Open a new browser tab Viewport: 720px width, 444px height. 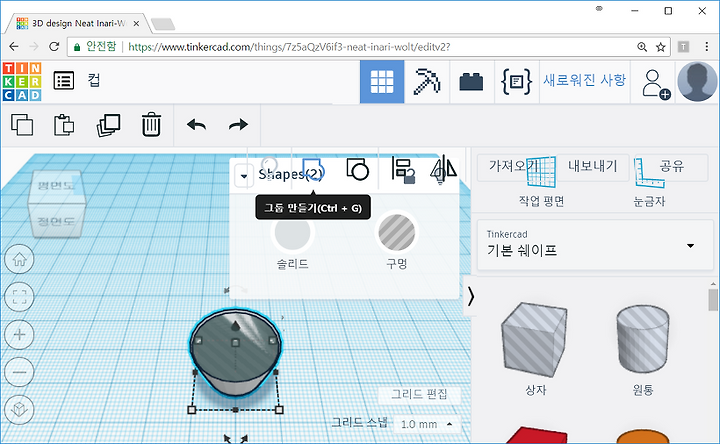point(163,23)
